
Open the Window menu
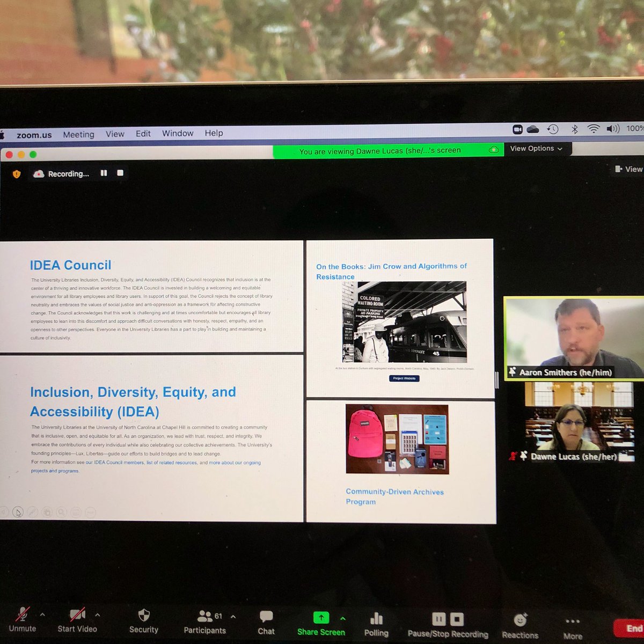[178, 133]
